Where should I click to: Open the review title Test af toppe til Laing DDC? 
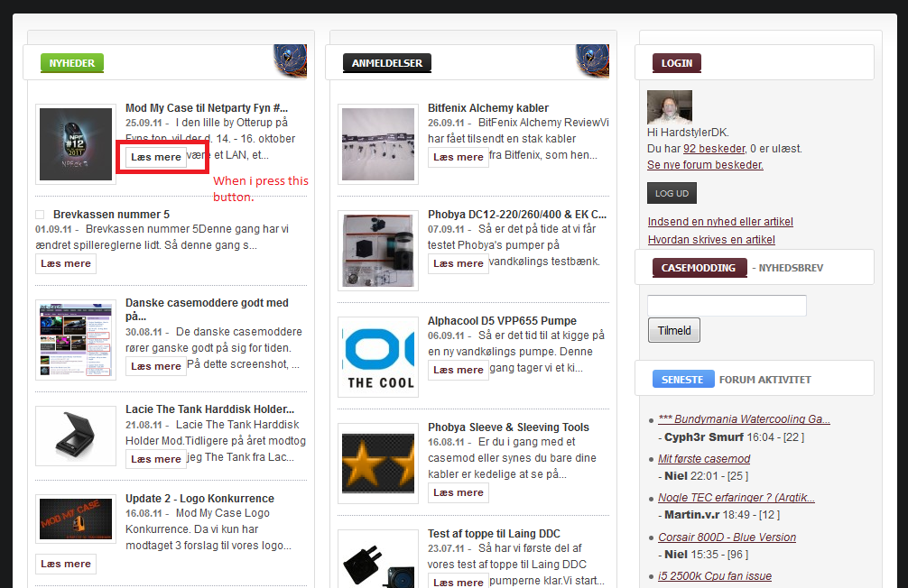[494, 534]
